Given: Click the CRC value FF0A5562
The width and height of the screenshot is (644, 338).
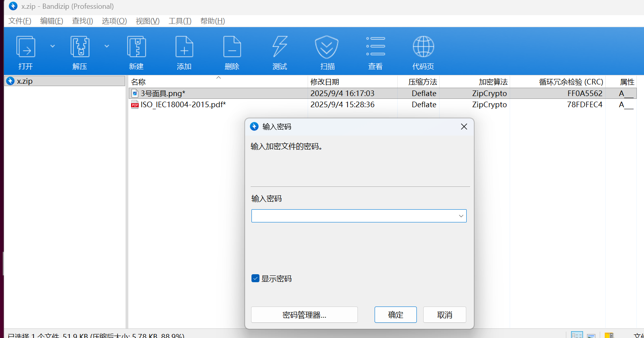Looking at the screenshot, I should 585,93.
